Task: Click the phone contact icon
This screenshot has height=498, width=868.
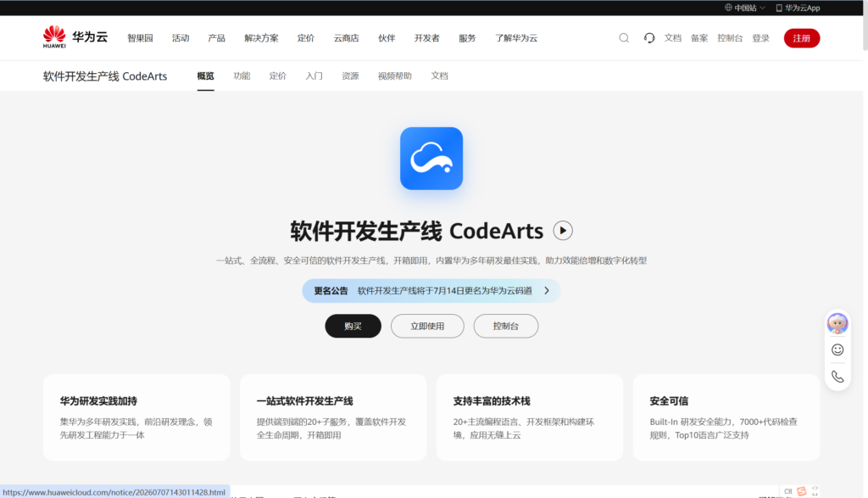Action: point(837,377)
